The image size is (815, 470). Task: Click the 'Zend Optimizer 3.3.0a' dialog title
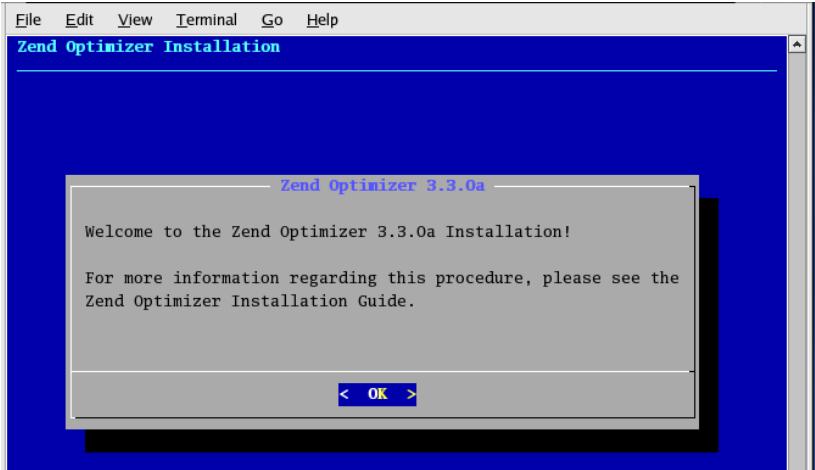(382, 186)
